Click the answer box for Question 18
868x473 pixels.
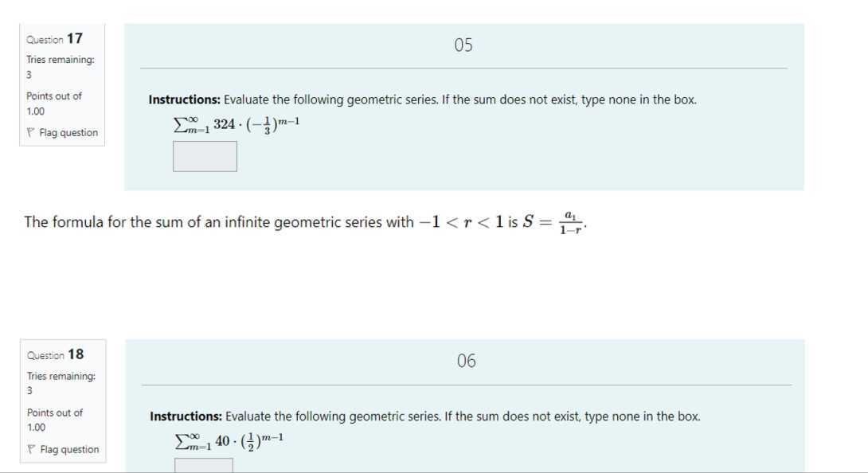[204, 465]
